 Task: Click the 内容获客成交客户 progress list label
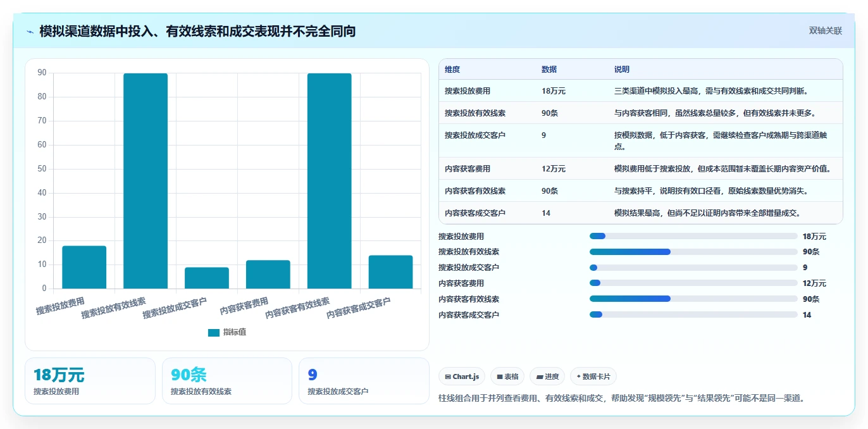click(x=469, y=315)
